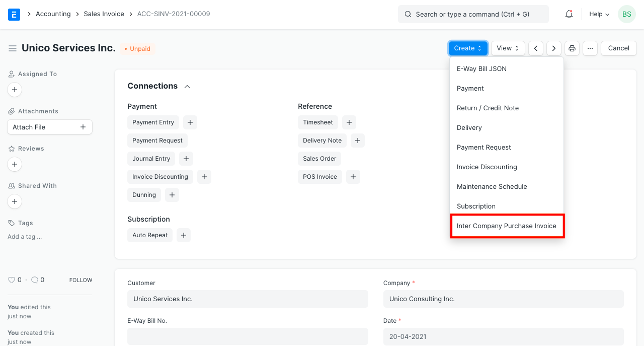644x346 pixels.
Task: Open the View dropdown
Action: (x=507, y=48)
